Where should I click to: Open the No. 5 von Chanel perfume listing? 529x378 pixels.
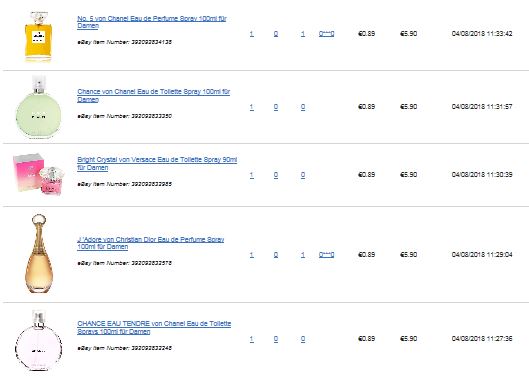(151, 22)
